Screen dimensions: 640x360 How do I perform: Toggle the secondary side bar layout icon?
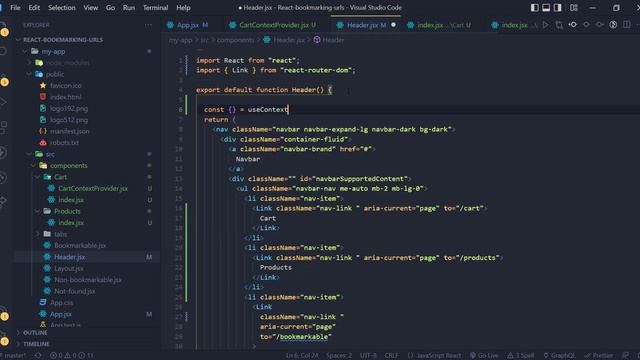558,8
